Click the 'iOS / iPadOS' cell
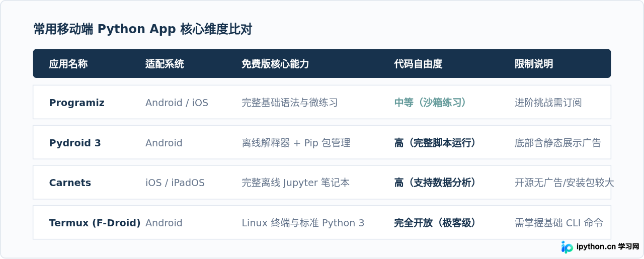The width and height of the screenshot is (644, 259). click(175, 183)
